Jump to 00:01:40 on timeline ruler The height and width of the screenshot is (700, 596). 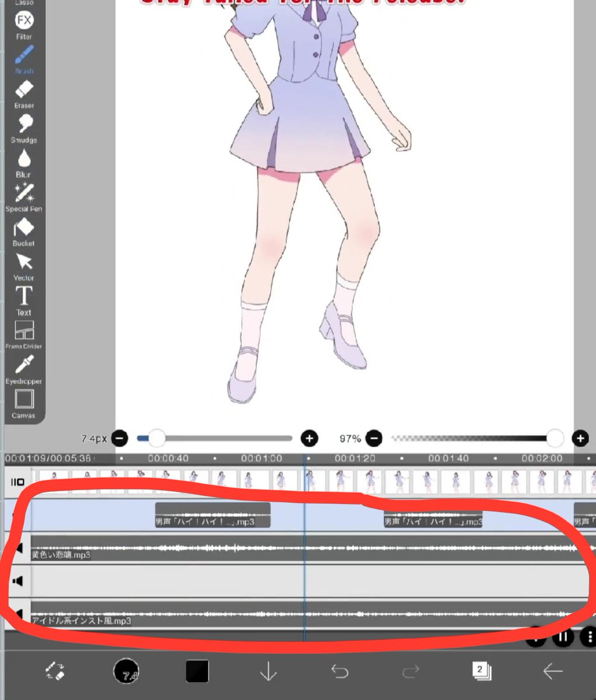tap(448, 459)
